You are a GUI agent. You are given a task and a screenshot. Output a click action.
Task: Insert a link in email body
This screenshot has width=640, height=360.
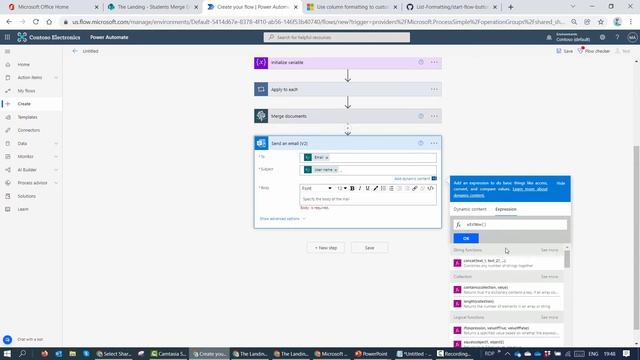pos(415,188)
